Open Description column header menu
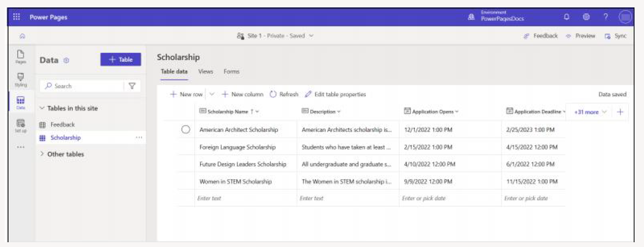 321,112
